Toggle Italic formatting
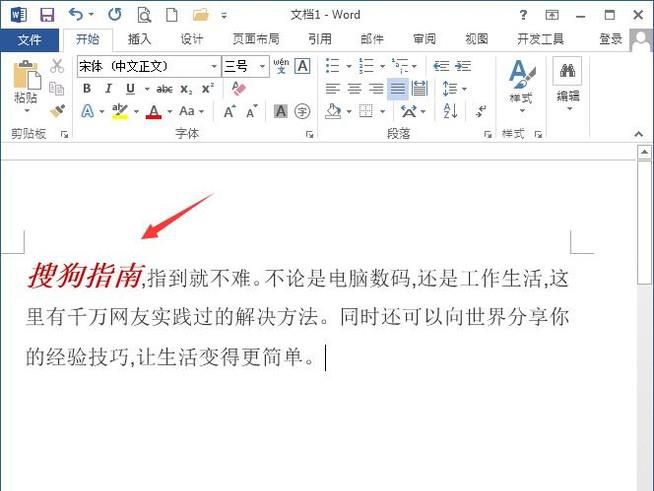654x491 pixels. [108, 88]
